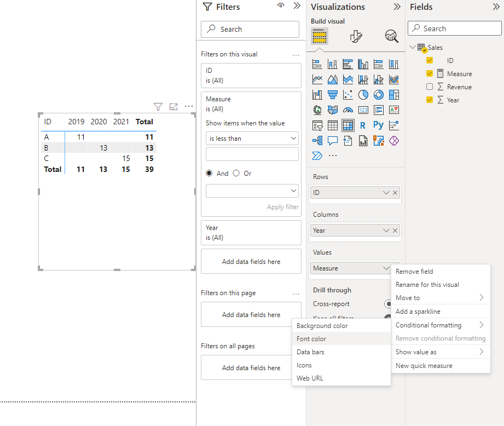Select the Pie chart visual icon
Image resolution: width=504 pixels, height=426 pixels.
(363, 95)
